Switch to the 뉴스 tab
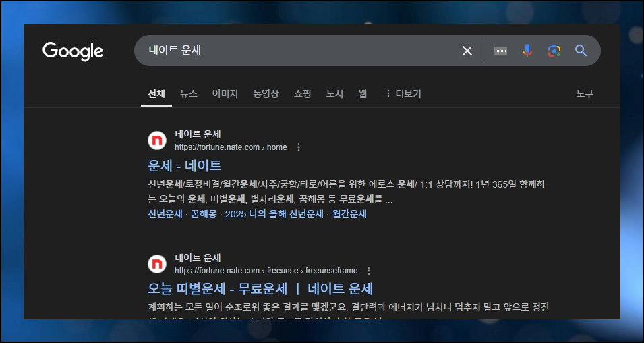This screenshot has height=343, width=644. click(189, 94)
